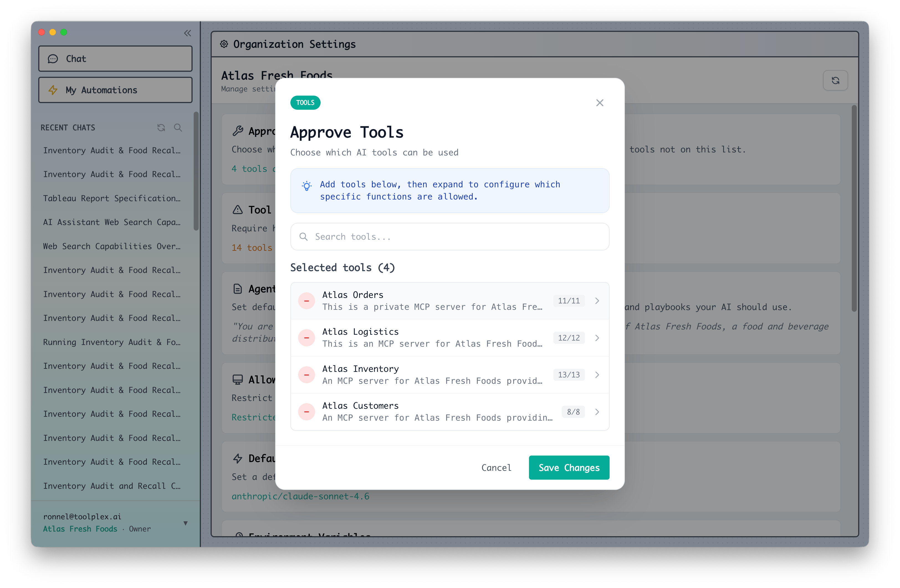Click the lightning icon near Default model

[x=237, y=458]
